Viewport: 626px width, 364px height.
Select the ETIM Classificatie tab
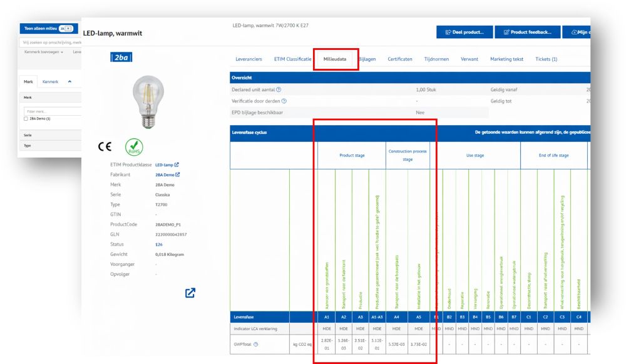[292, 59]
